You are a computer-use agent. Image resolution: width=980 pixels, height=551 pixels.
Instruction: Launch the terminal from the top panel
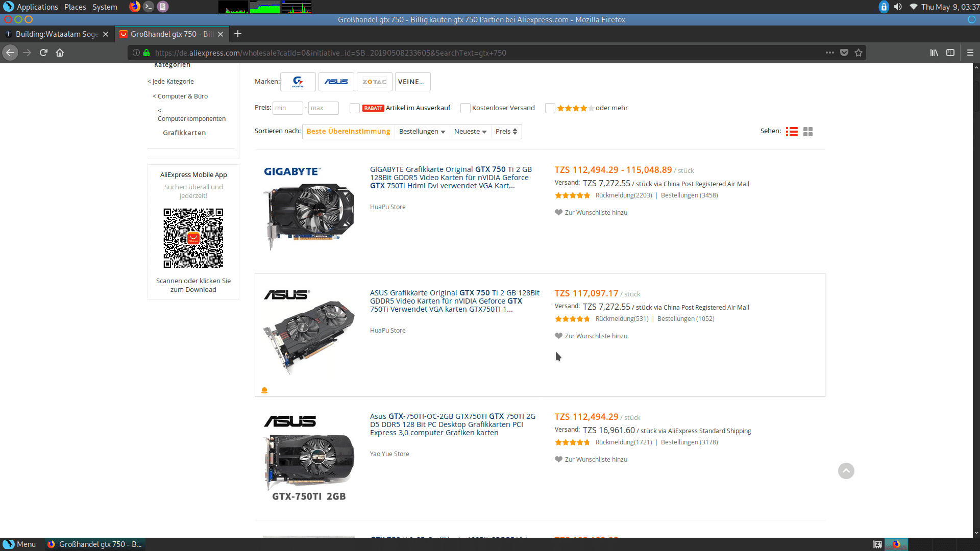click(149, 7)
